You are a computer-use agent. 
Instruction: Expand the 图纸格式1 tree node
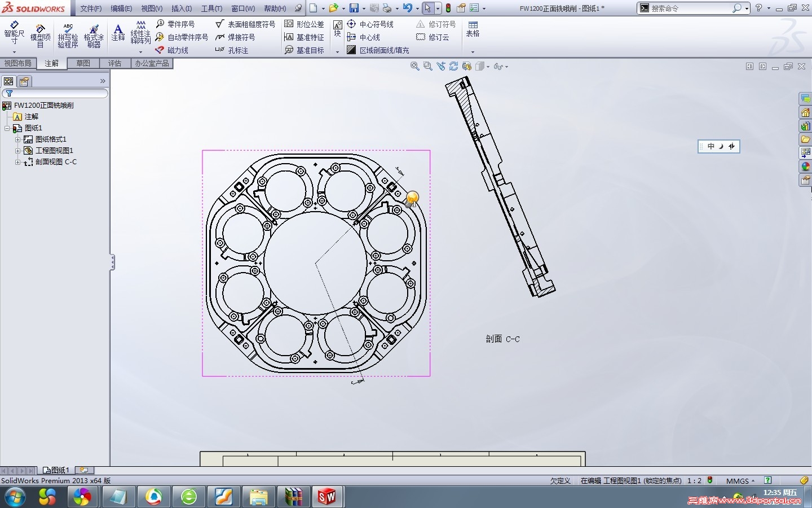pos(17,139)
